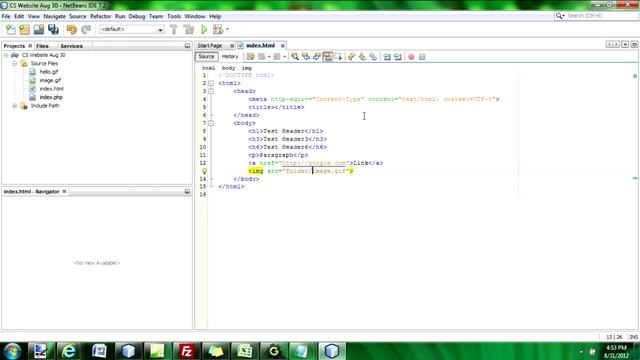
Task: Click the Stop Macro Recording icon
Action: click(x=422, y=57)
